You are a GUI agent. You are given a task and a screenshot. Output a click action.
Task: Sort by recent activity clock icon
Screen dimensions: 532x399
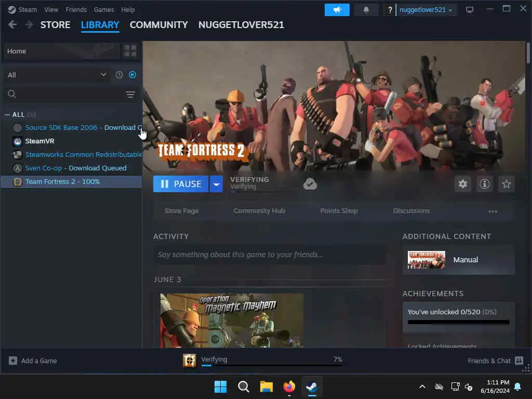tap(119, 75)
